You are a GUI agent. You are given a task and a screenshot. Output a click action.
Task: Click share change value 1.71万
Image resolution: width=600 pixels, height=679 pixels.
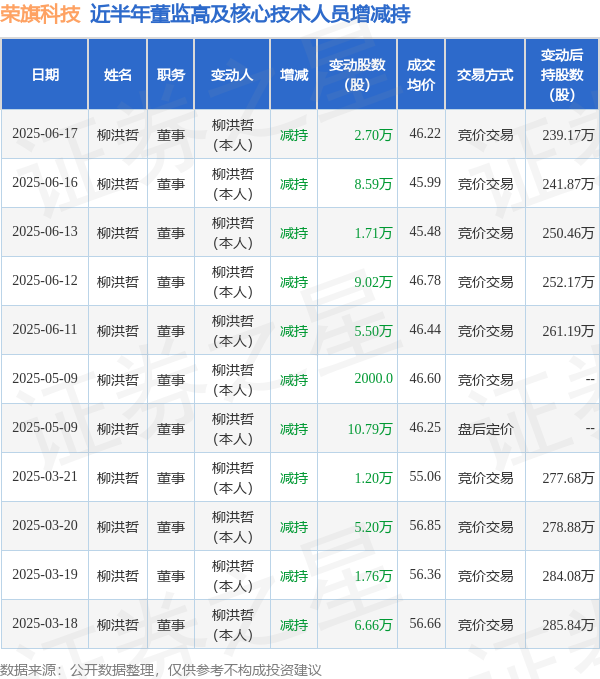(x=373, y=233)
